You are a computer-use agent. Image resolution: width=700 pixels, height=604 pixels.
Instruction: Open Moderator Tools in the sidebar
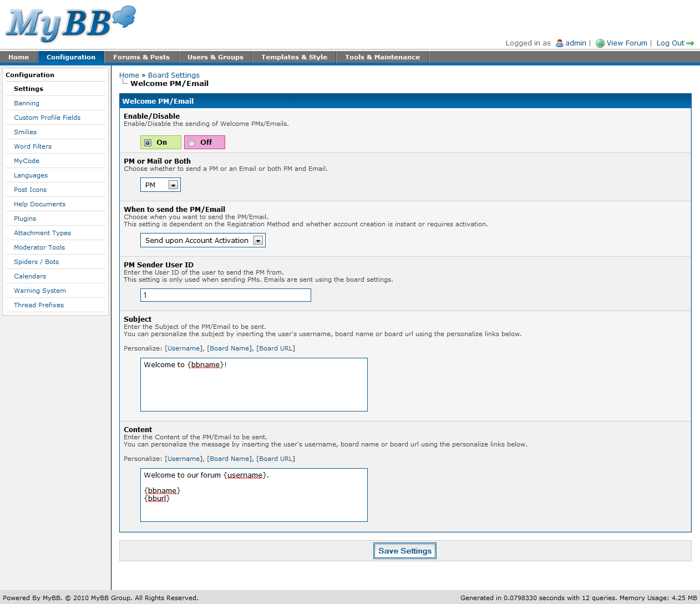(x=39, y=247)
